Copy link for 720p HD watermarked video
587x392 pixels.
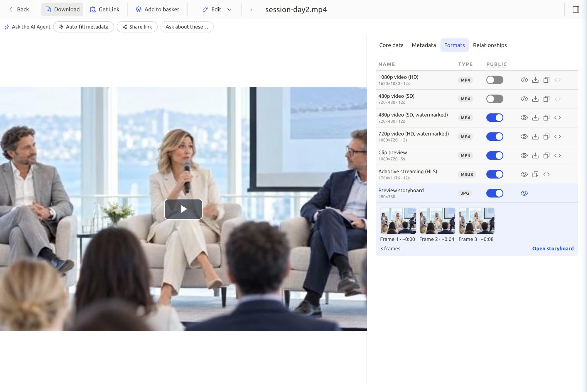pos(546,137)
